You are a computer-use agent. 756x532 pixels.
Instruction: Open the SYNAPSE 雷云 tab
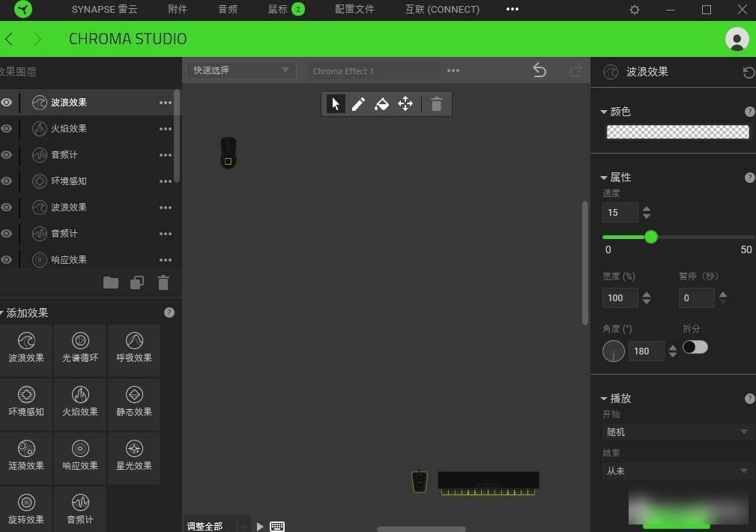(x=105, y=9)
